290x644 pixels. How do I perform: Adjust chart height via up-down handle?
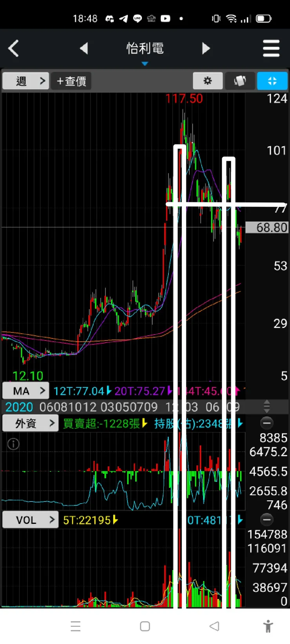coord(267,407)
